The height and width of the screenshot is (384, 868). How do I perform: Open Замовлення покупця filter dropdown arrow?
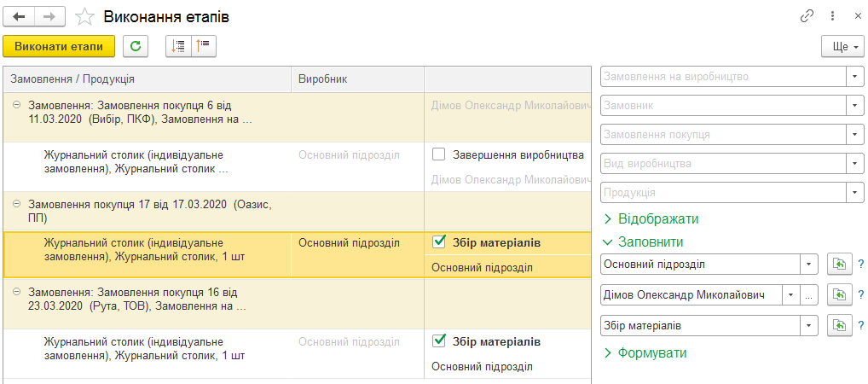[855, 135]
